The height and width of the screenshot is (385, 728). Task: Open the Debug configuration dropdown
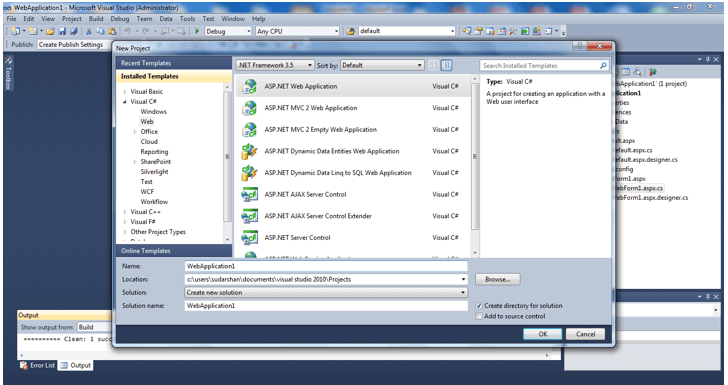pyautogui.click(x=228, y=31)
